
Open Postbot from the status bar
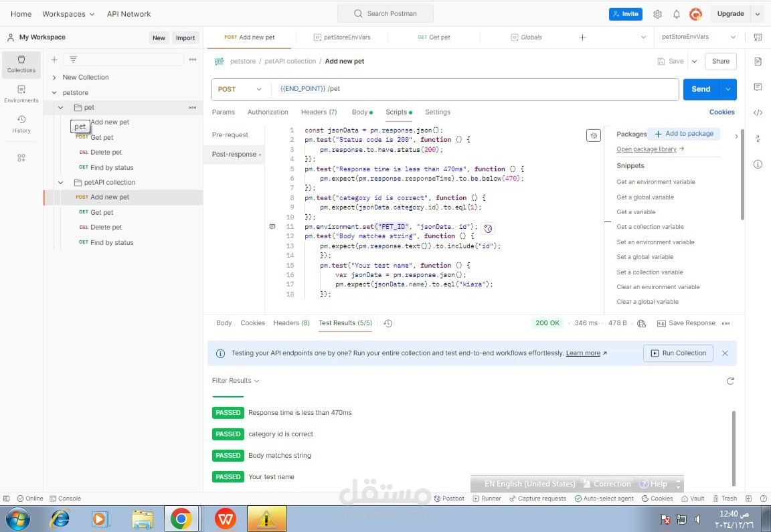pos(449,498)
